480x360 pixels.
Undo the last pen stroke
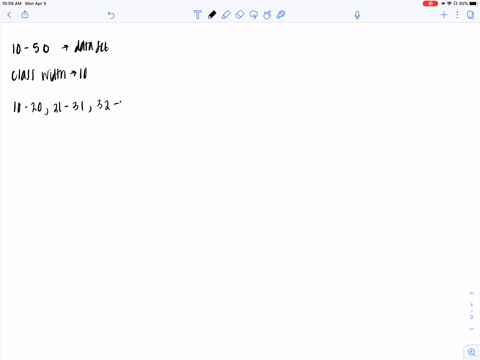pyautogui.click(x=111, y=15)
